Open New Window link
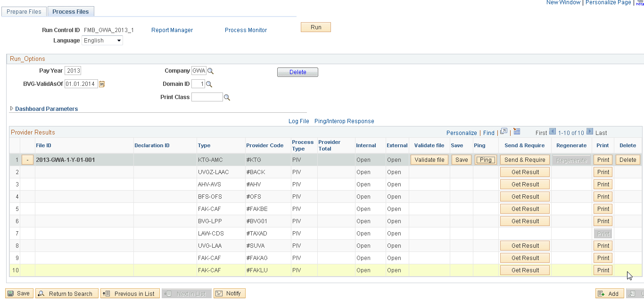Image resolution: width=644 pixels, height=302 pixels. click(x=563, y=2)
